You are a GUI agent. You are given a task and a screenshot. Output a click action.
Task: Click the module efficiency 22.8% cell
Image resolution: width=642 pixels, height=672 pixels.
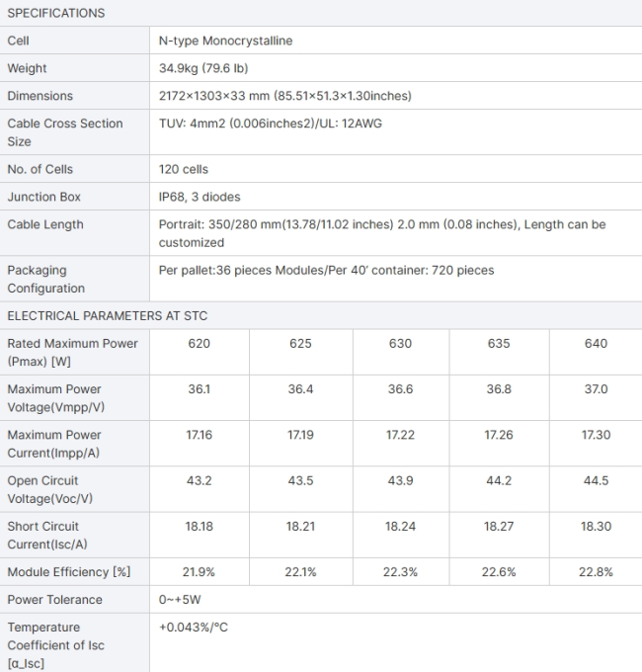tap(596, 572)
